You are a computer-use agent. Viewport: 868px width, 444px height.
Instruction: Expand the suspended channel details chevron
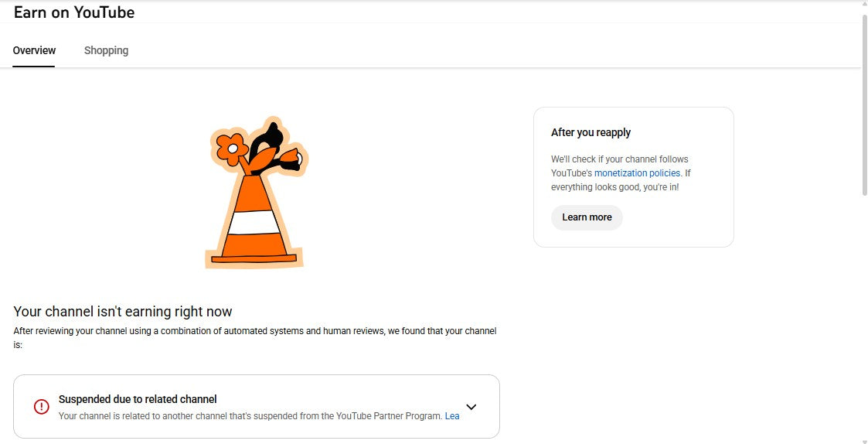tap(471, 407)
